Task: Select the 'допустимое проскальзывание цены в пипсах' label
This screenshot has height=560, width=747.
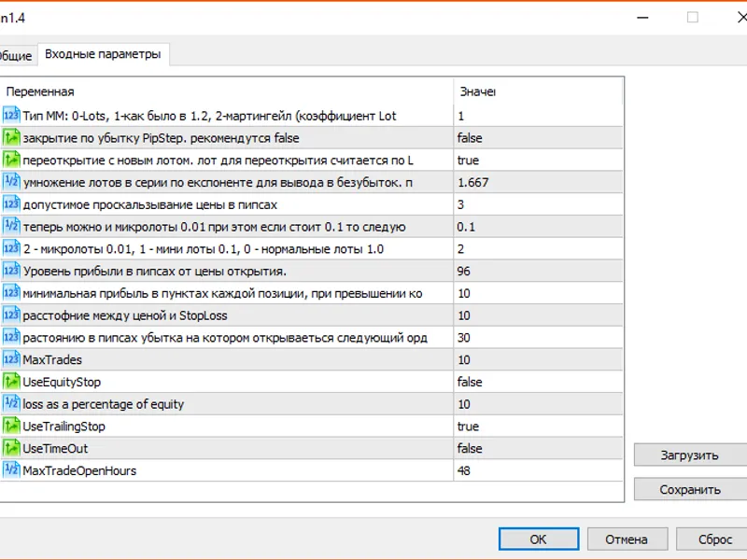Action: [x=150, y=204]
